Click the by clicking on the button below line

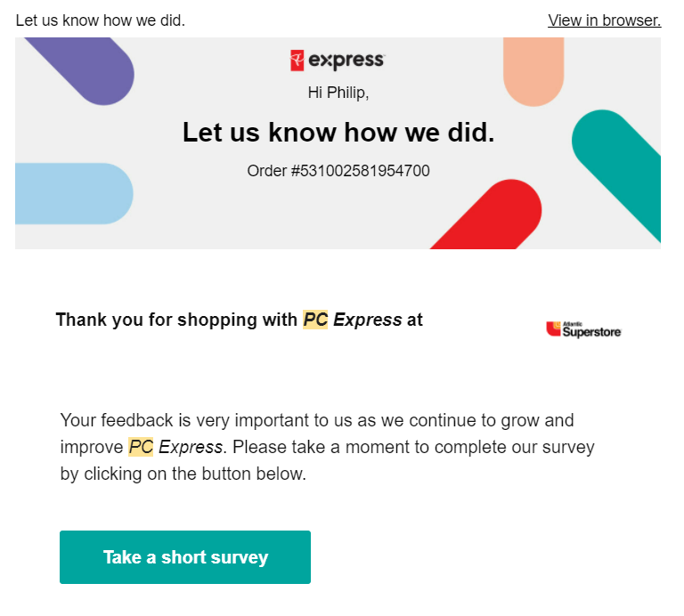tap(183, 474)
